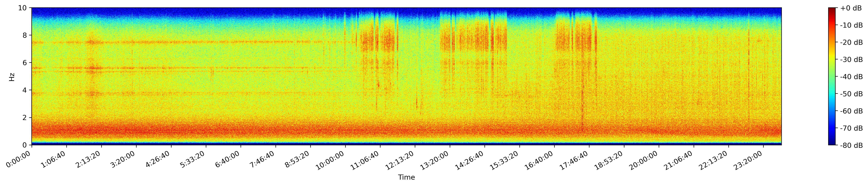This screenshot has width=868, height=186.
Task: Click the -60 dB colorbar label
Action: pyautogui.click(x=852, y=111)
